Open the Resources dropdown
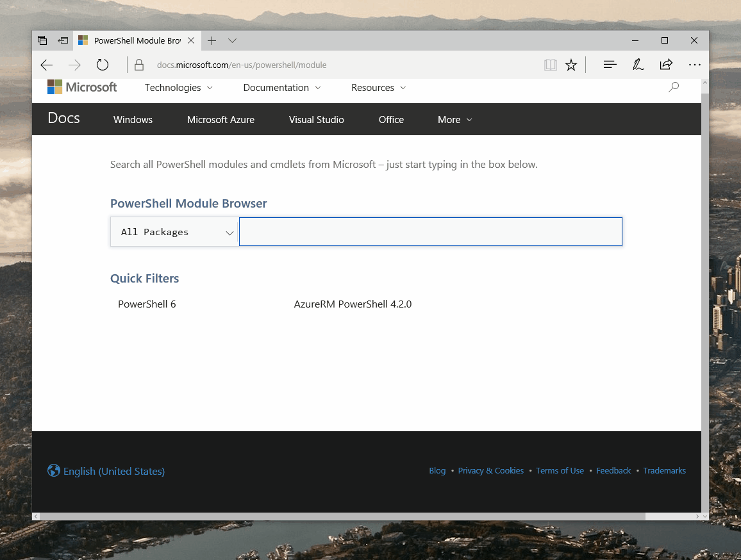The image size is (741, 560). tap(378, 88)
